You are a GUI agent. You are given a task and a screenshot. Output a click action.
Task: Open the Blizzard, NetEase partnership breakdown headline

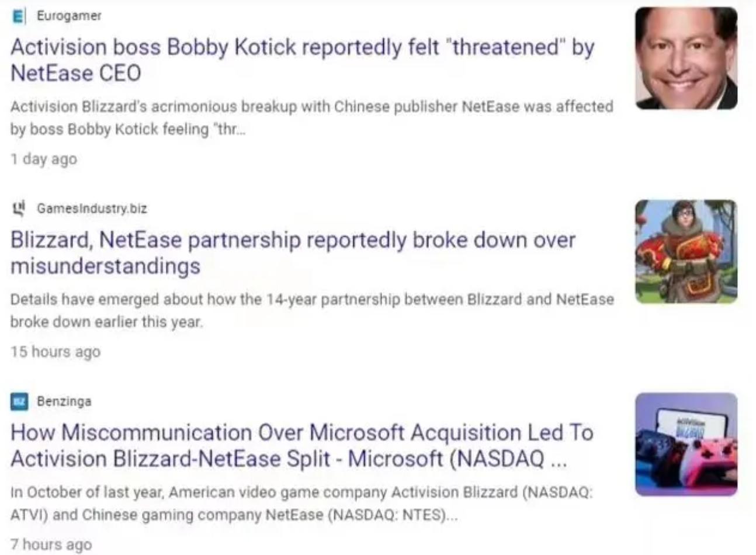point(292,252)
